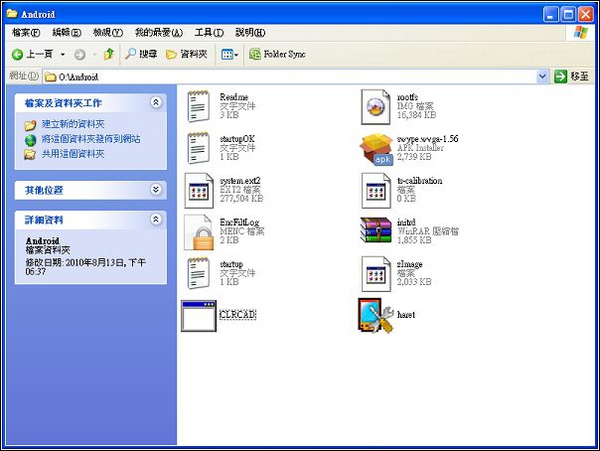Toggle the Folders pane button

186,54
